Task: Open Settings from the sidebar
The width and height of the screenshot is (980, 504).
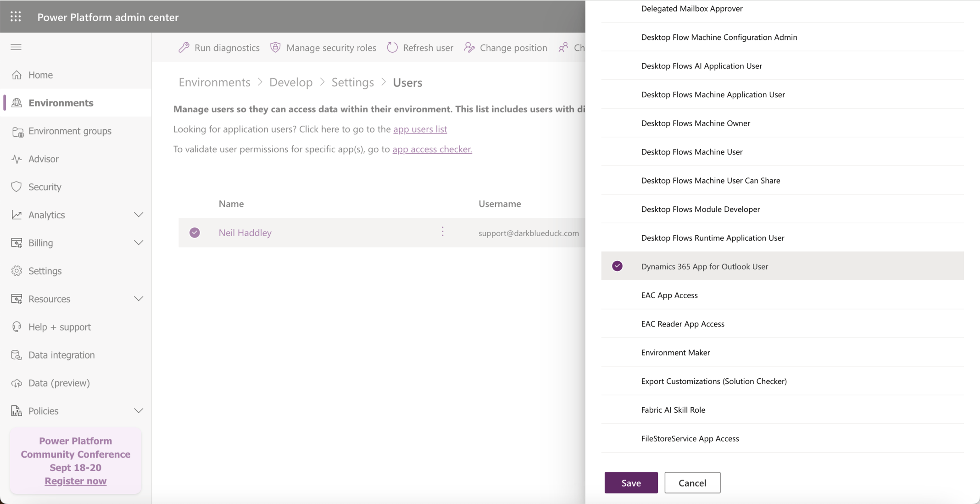Action: [45, 271]
